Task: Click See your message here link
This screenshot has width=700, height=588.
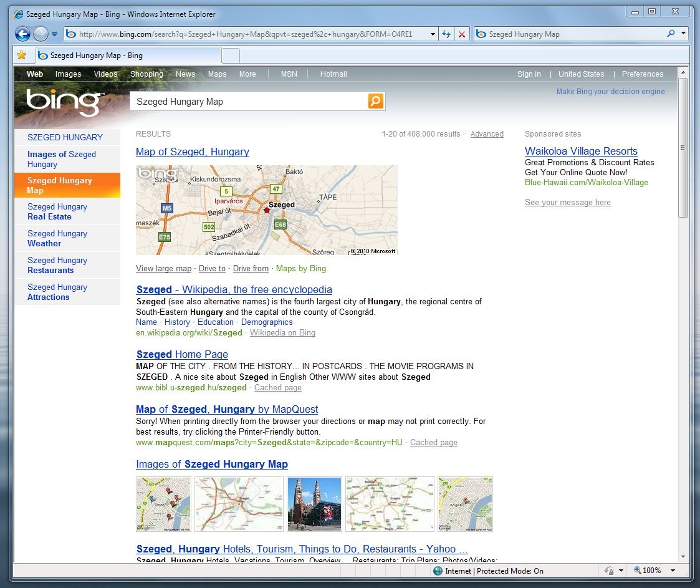Action: point(567,202)
